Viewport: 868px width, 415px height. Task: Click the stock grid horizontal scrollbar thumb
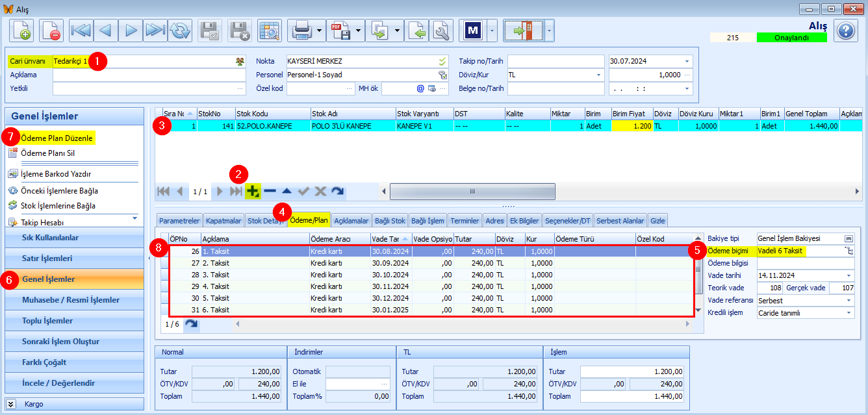[472, 191]
